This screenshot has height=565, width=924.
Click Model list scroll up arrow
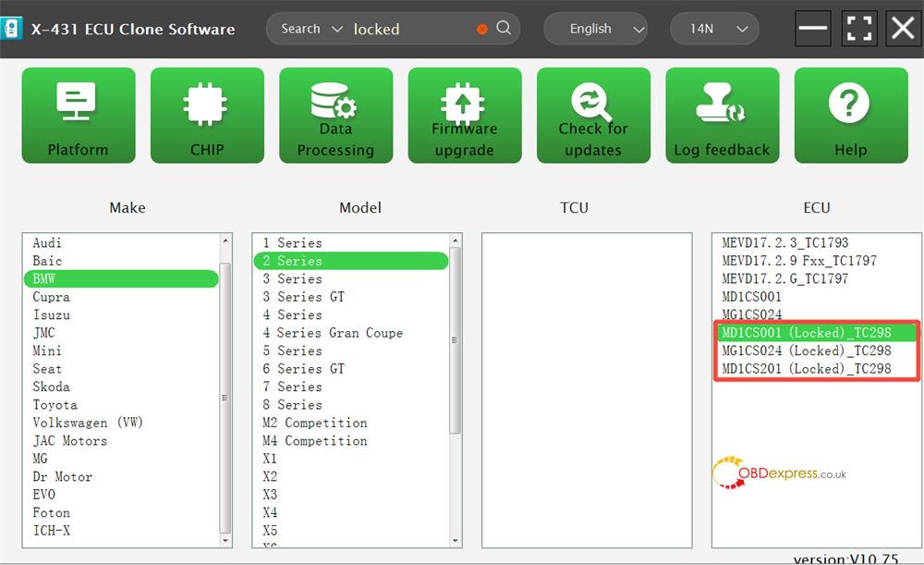pos(455,240)
